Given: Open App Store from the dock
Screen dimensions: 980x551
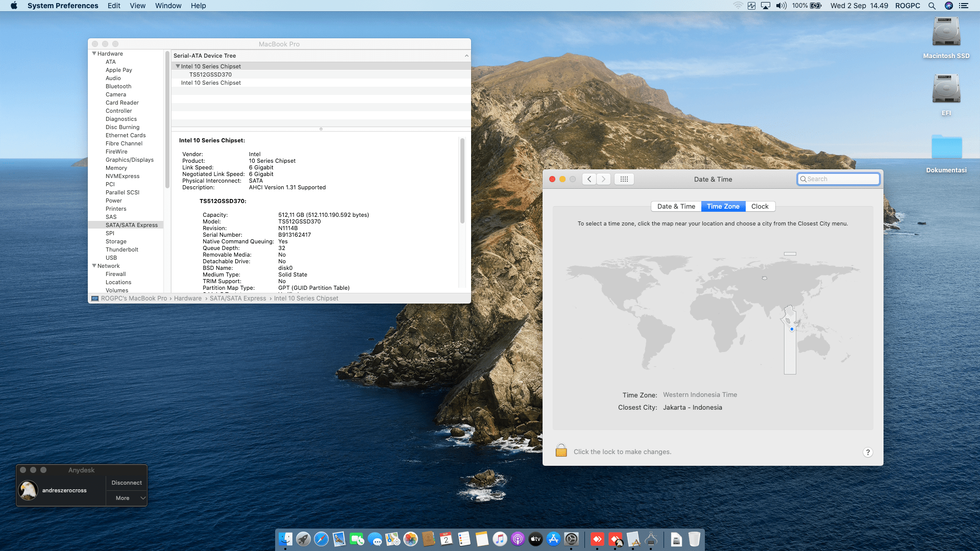Looking at the screenshot, I should [x=553, y=539].
